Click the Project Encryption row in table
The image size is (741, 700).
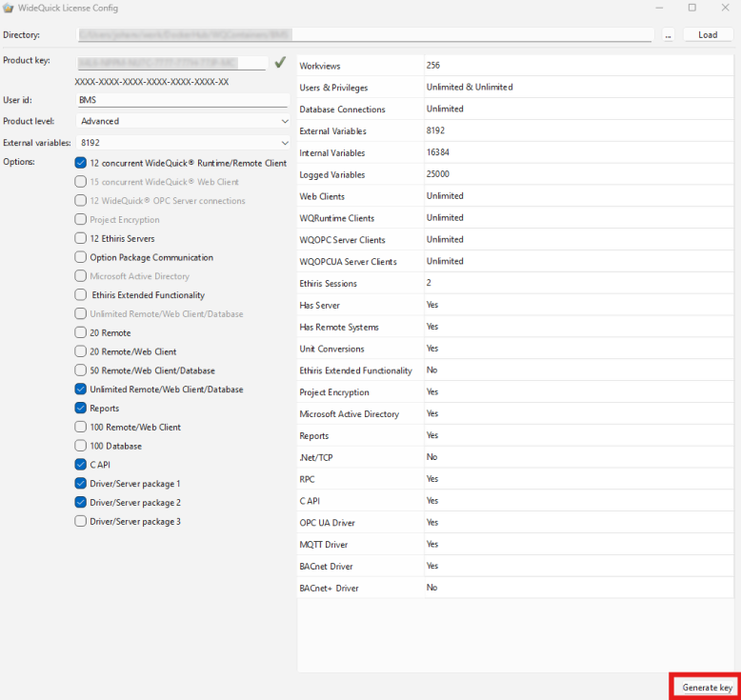tap(515, 392)
